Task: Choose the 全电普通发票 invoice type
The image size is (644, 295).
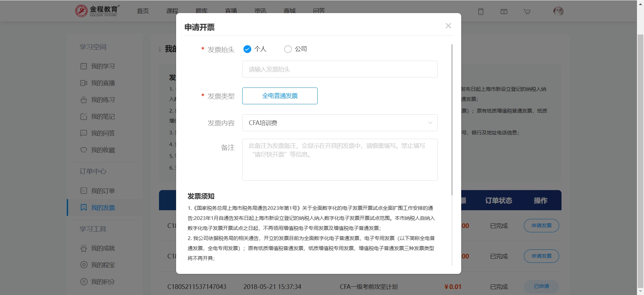Action: tap(280, 96)
